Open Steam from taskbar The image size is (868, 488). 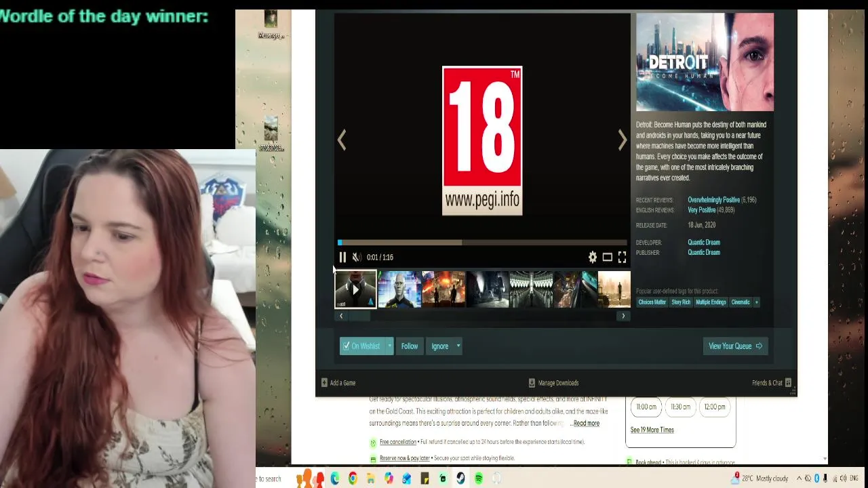(460, 479)
